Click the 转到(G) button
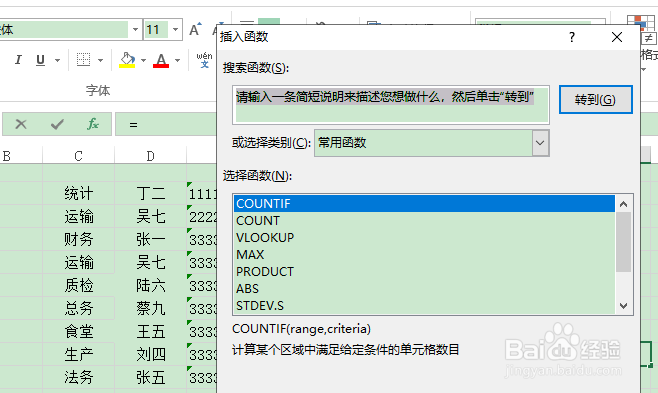 pos(595,100)
